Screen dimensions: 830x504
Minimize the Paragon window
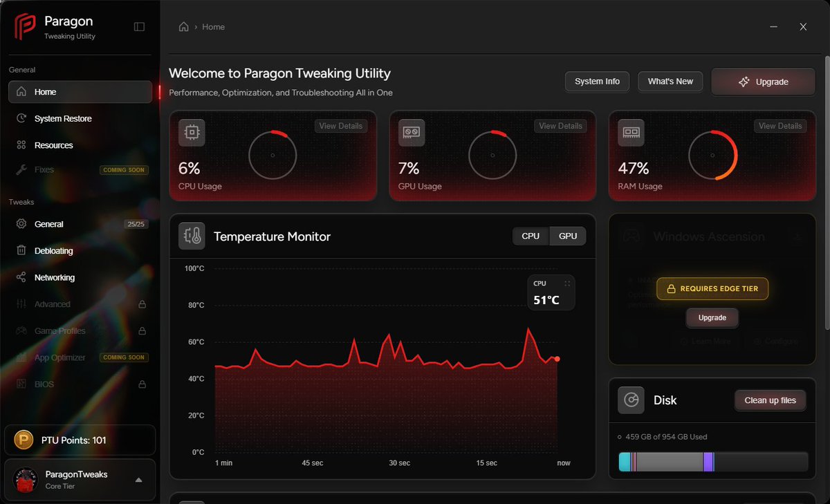coord(773,27)
